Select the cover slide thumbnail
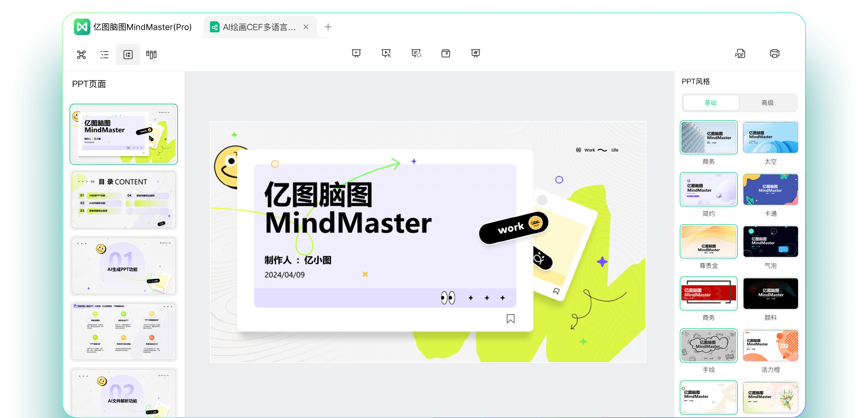 point(124,134)
